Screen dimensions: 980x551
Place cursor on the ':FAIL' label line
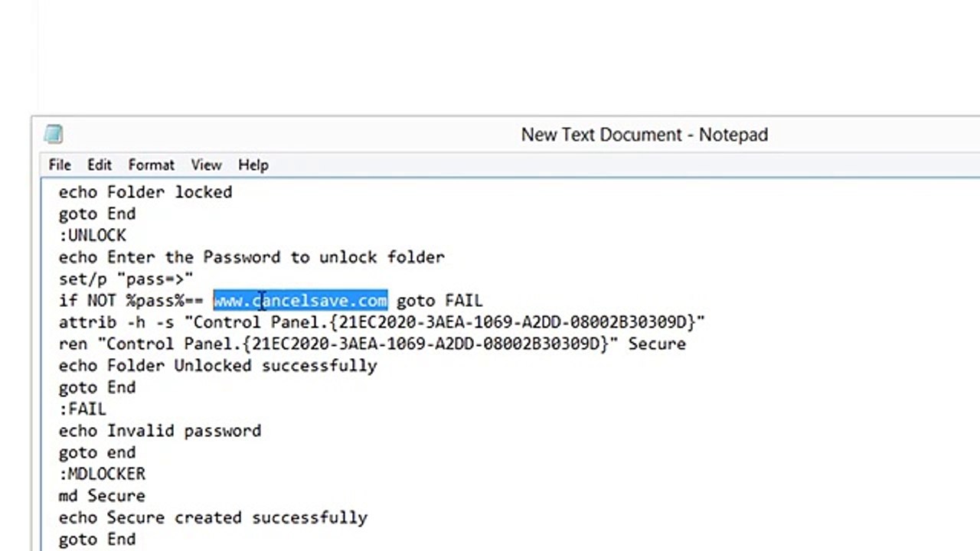pyautogui.click(x=83, y=409)
